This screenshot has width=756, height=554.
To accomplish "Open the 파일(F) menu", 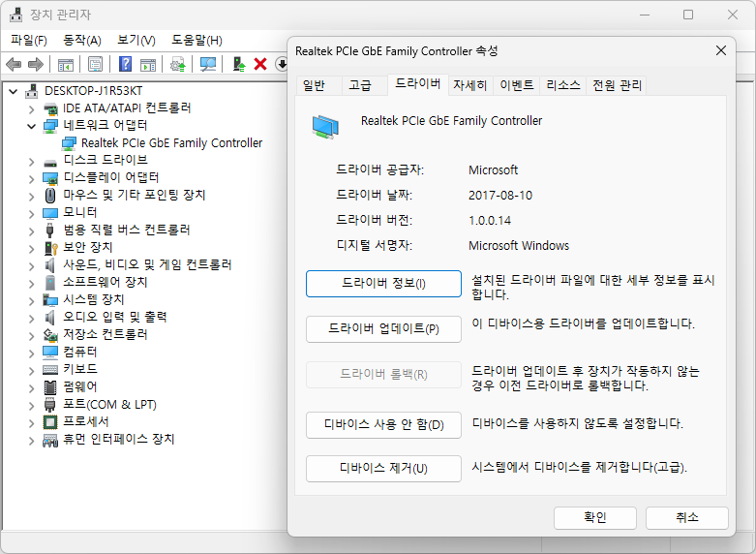I will (x=29, y=40).
